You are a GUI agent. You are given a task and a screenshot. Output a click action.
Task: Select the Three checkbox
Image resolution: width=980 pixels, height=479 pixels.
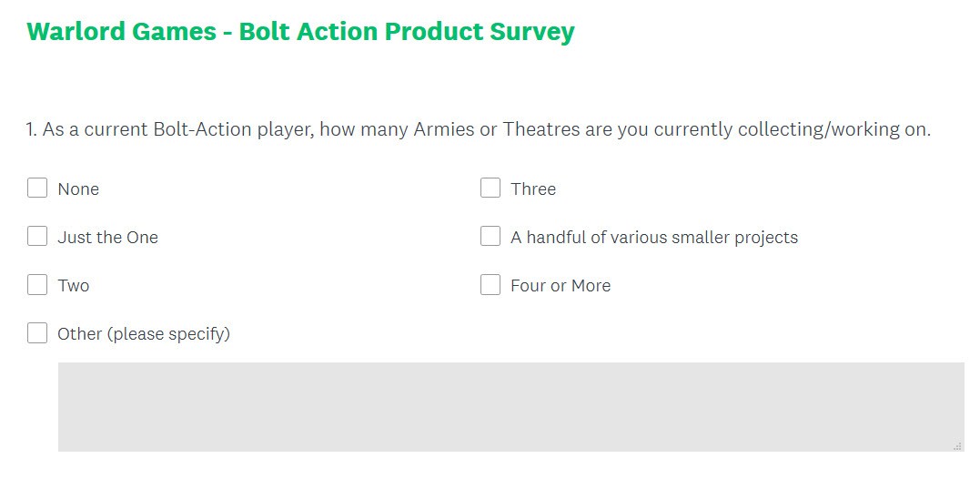pyautogui.click(x=490, y=189)
